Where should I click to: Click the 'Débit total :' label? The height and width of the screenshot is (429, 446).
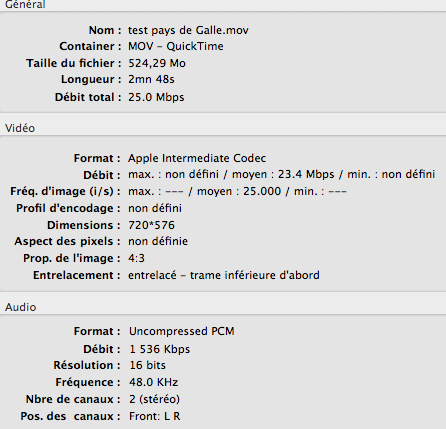(88, 97)
